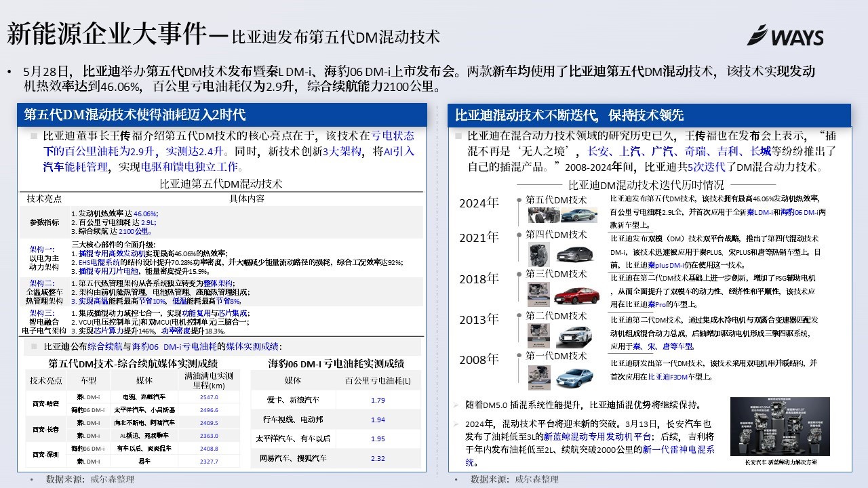This screenshot has width=868, height=488.
Task: Click the 1.79 fuel consumption value
Action: tap(378, 400)
